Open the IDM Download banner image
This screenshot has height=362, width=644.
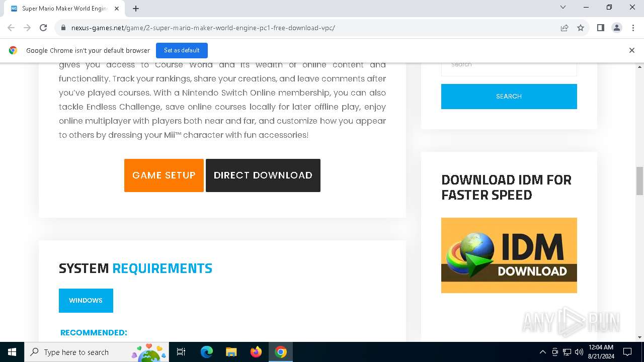click(509, 255)
